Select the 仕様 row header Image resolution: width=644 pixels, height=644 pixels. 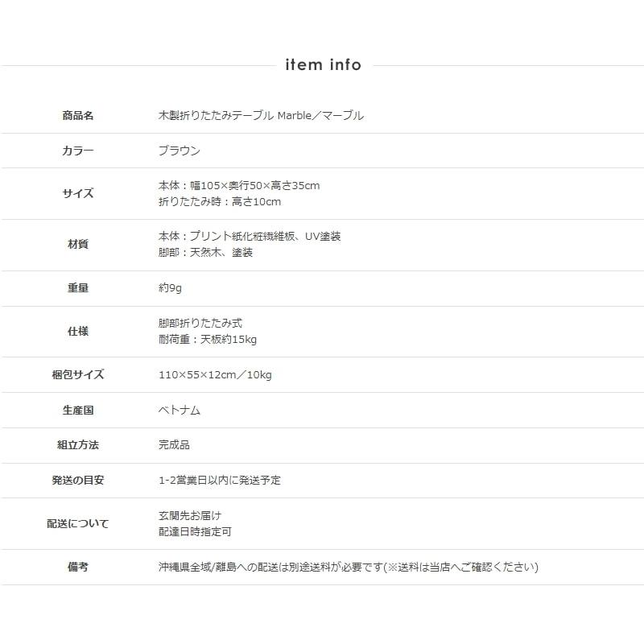[x=80, y=330]
